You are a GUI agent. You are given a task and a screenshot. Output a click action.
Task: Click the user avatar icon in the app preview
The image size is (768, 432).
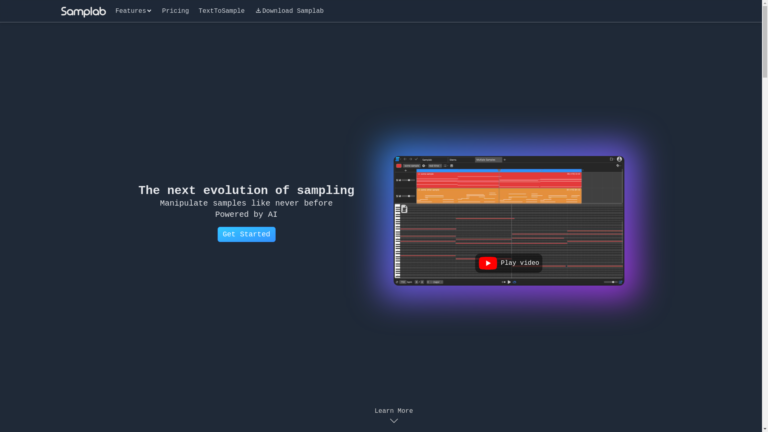(x=619, y=159)
